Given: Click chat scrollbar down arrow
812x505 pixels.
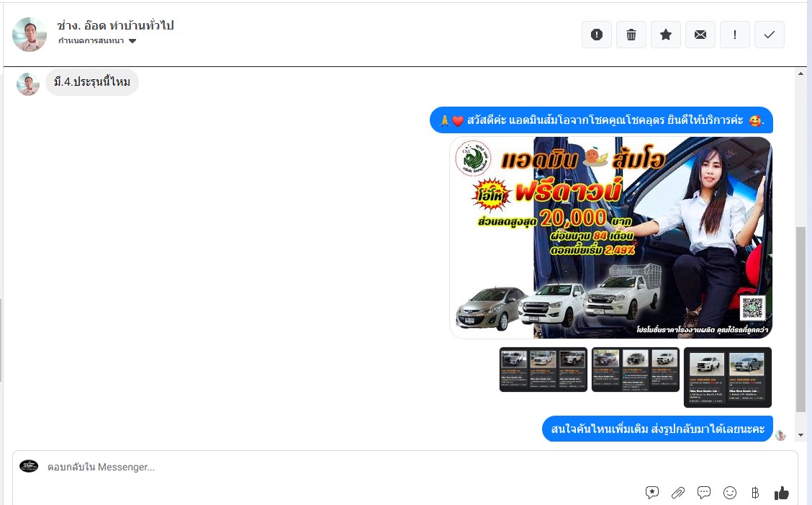Looking at the screenshot, I should [800, 435].
